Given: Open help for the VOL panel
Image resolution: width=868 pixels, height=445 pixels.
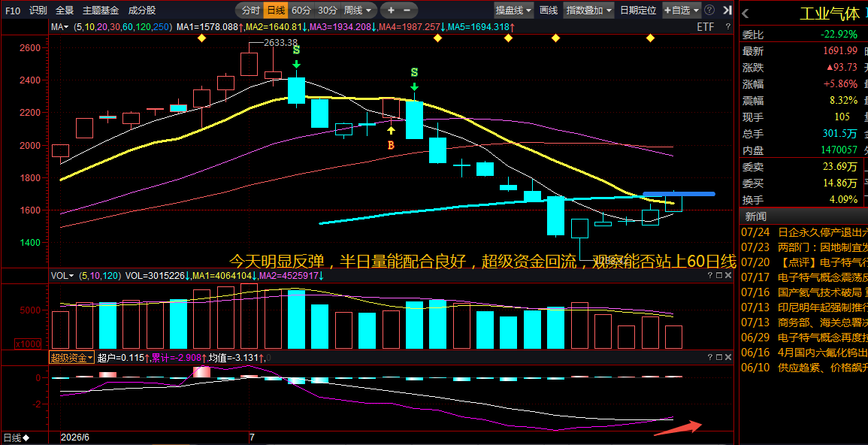Looking at the screenshot, I should (710, 275).
